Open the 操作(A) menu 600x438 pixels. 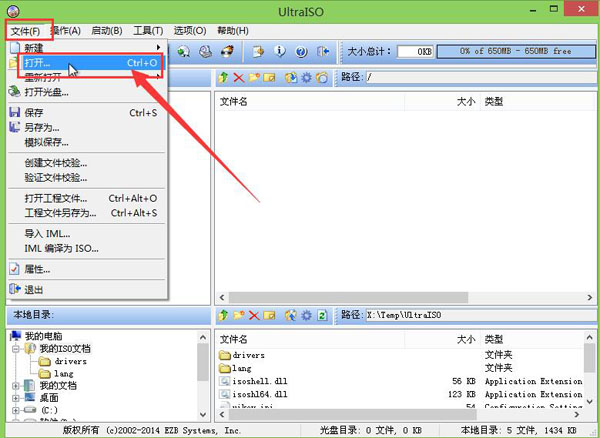coord(66,31)
